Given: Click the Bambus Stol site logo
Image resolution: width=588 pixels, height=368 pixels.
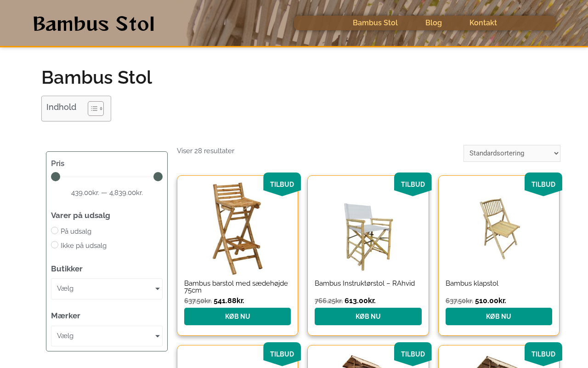Looking at the screenshot, I should pyautogui.click(x=94, y=24).
